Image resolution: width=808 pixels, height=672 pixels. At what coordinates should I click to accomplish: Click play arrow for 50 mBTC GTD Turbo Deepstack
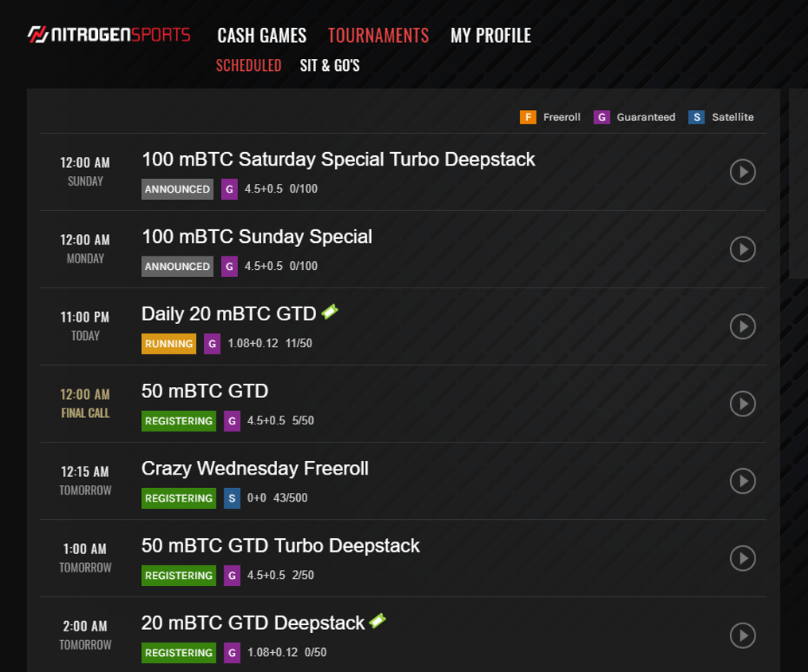click(742, 558)
